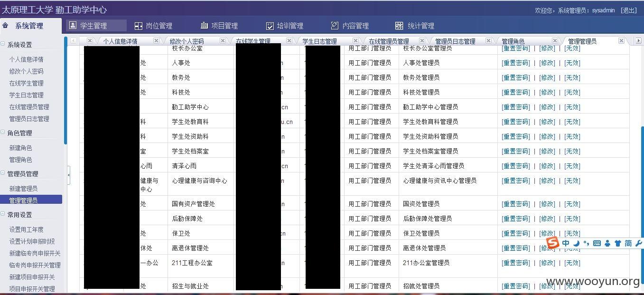
Task: Click 无效 for 后勤保障处管理员
Action: (x=572, y=219)
